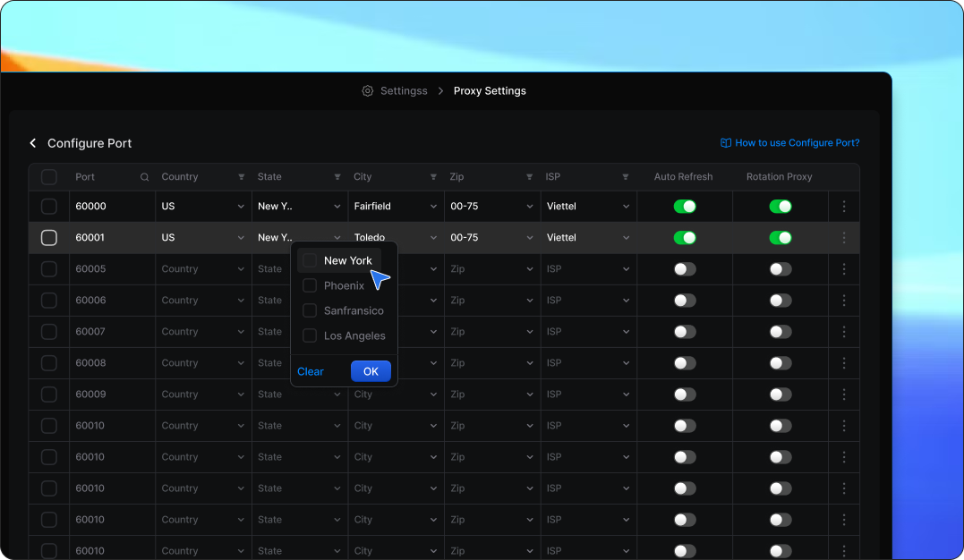964x560 pixels.
Task: Enable Rotation Proxy for port 60005
Action: pos(781,269)
